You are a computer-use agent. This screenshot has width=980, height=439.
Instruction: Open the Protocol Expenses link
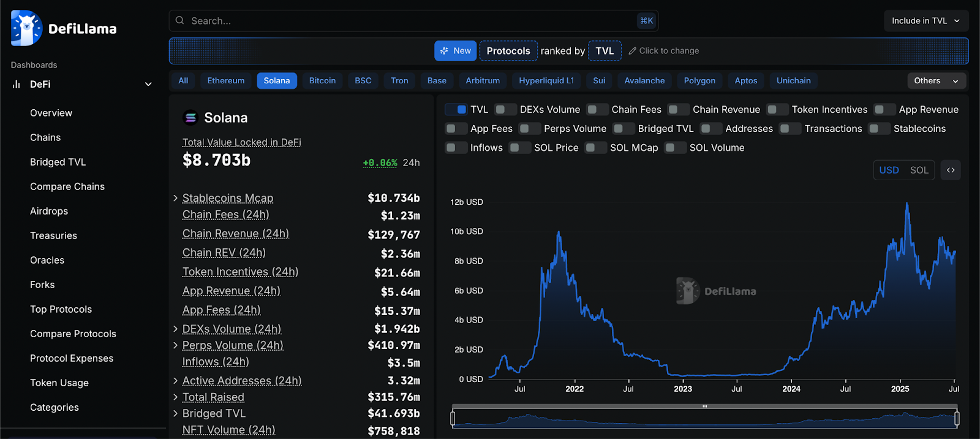(x=72, y=358)
